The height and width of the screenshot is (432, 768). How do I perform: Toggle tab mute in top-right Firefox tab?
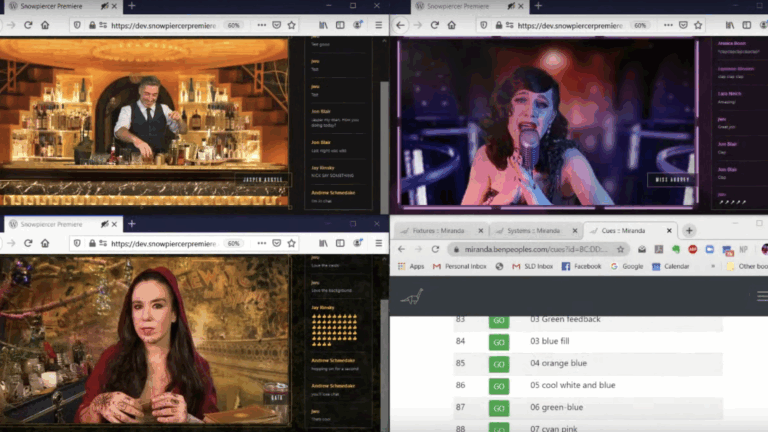tap(511, 6)
